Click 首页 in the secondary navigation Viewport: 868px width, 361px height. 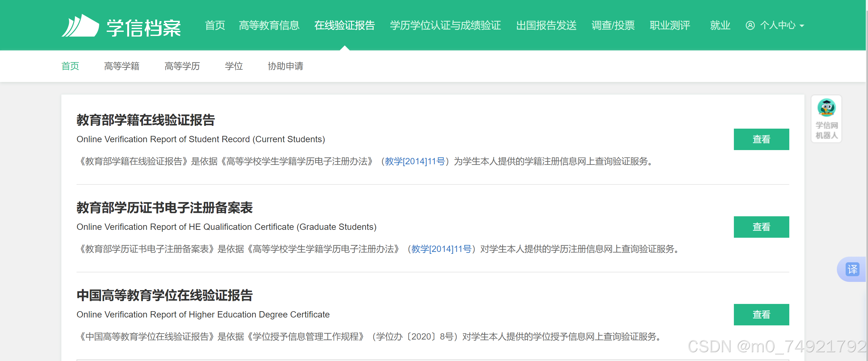coord(70,66)
